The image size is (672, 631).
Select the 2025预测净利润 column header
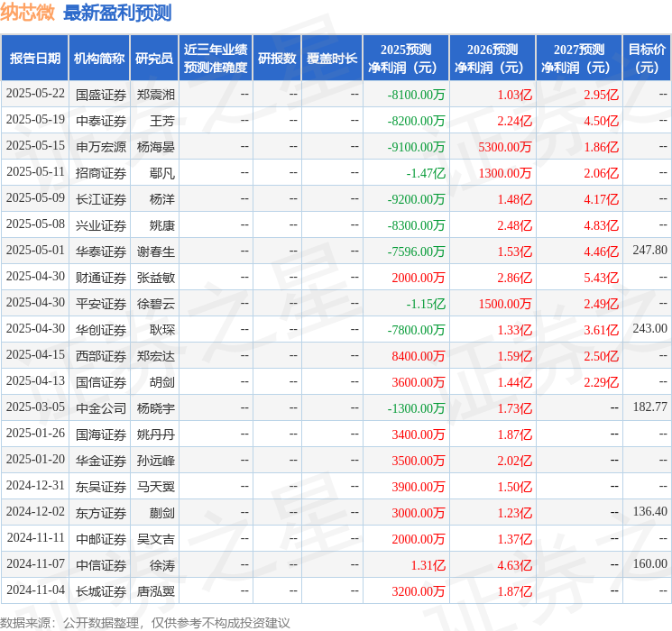(x=406, y=59)
